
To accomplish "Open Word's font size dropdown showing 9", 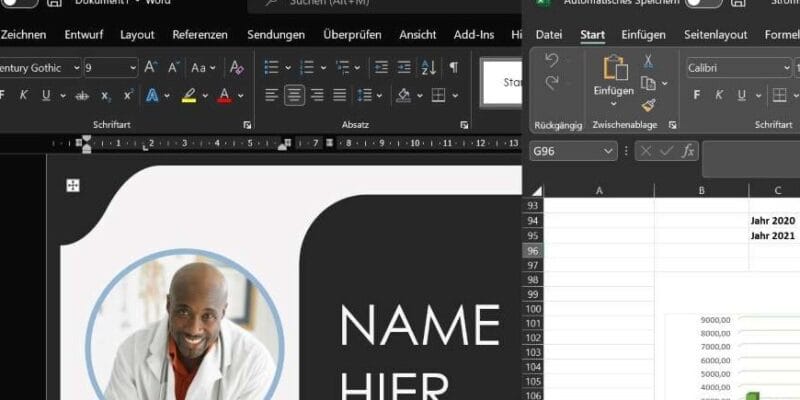I will click(x=131, y=68).
